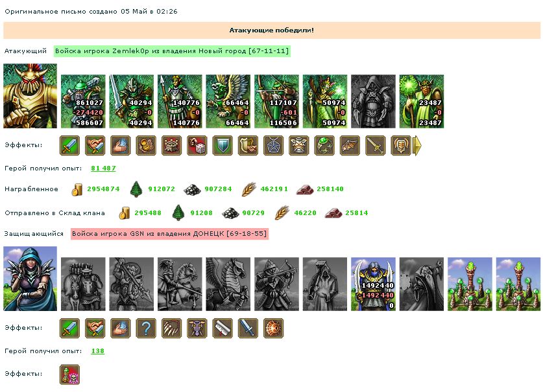Expand more attacker effects with yellow arrow
This screenshot has width=543, height=392.
(x=418, y=145)
